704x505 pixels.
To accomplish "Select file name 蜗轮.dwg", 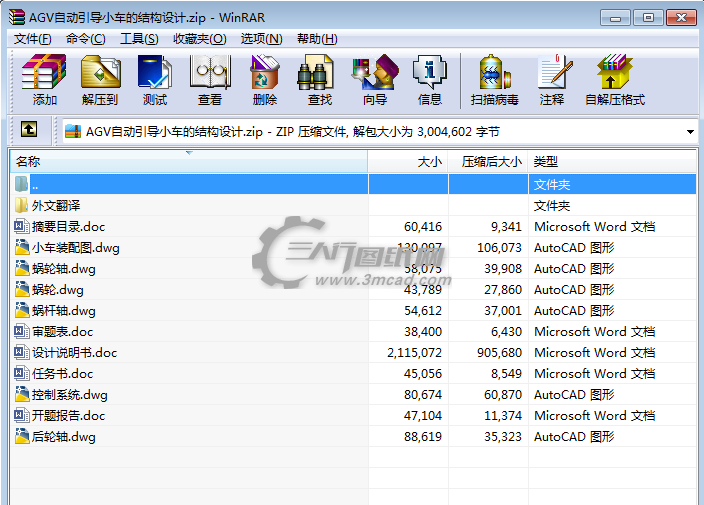I will click(57, 290).
